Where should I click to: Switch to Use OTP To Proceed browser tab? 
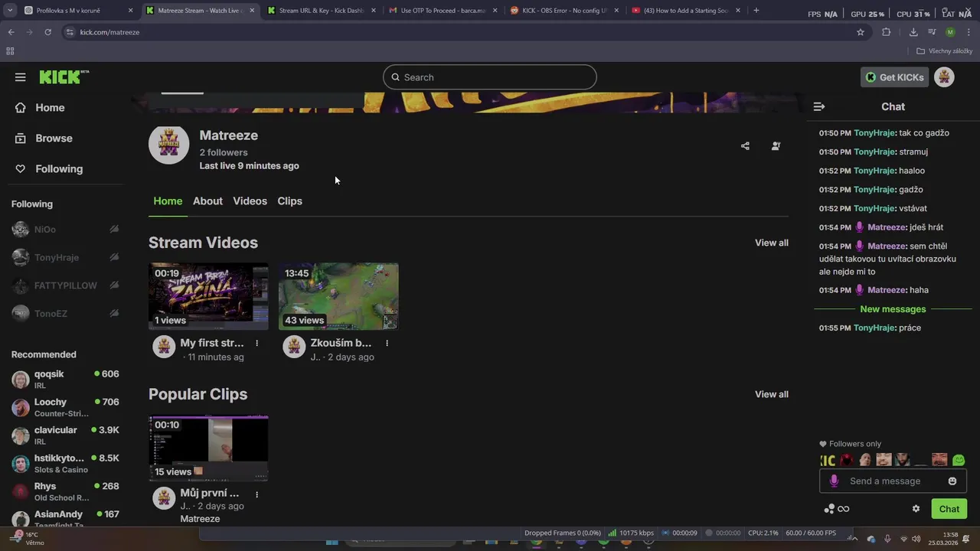443,11
